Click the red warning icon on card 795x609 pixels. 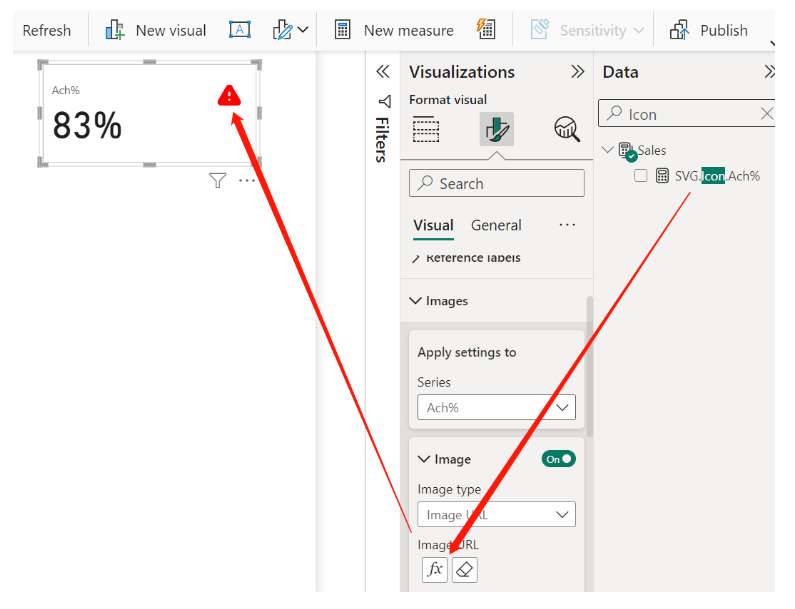coord(229,96)
